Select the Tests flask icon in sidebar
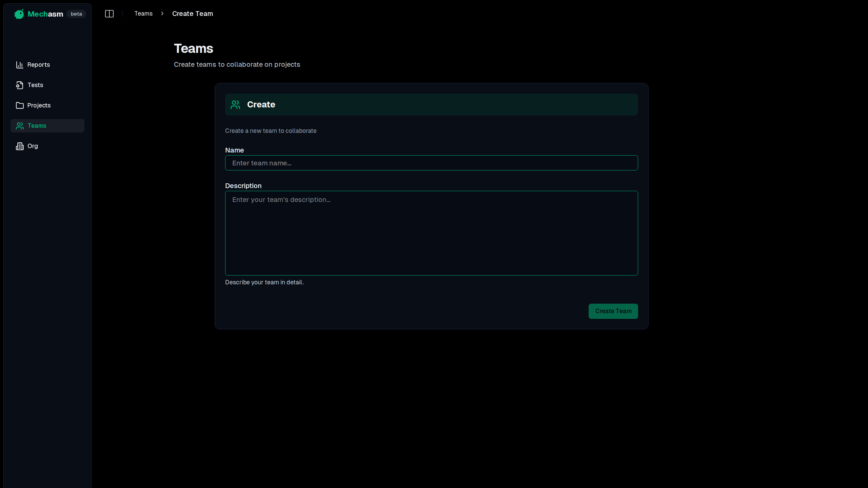 [19, 85]
